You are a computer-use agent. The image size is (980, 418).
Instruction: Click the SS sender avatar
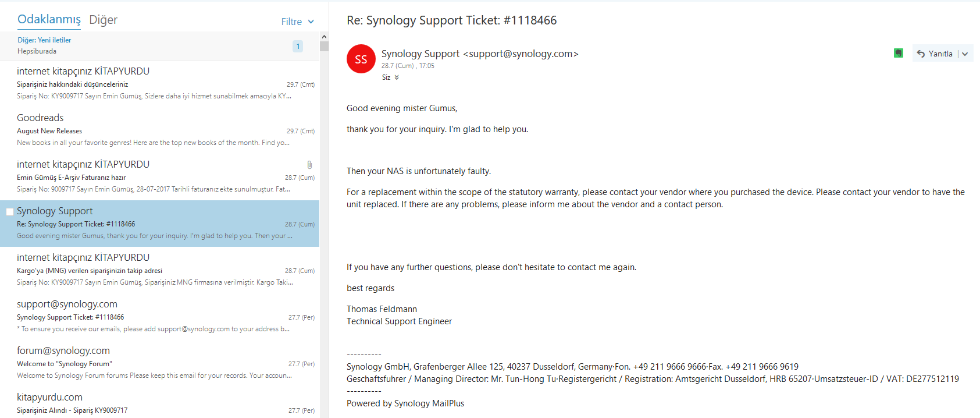[361, 59]
